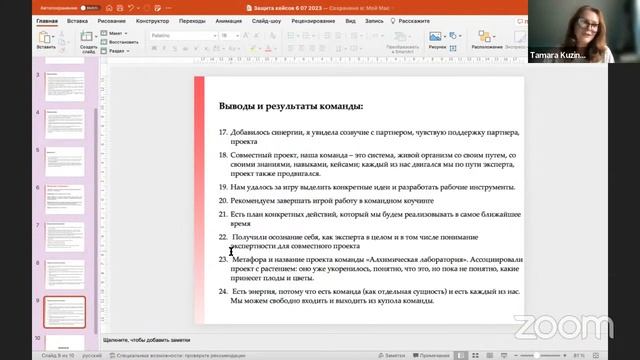Click the Shapes icon in ribbon

[453, 36]
